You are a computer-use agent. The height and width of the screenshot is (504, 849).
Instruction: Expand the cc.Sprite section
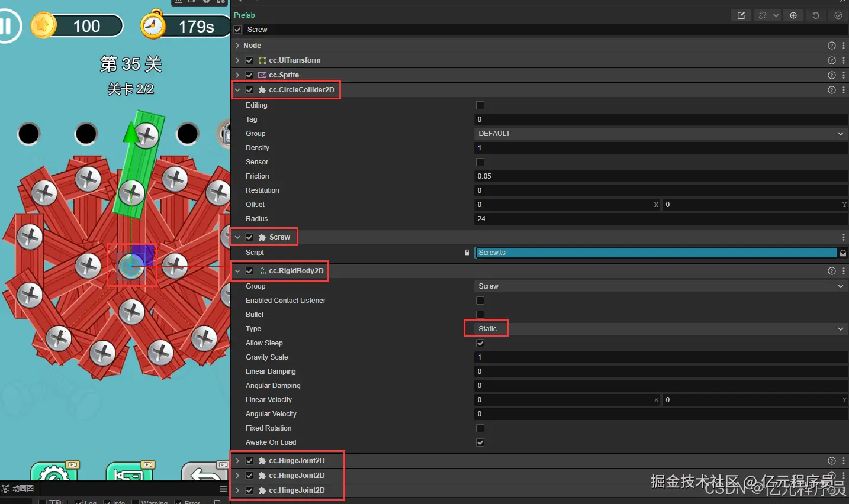(237, 75)
